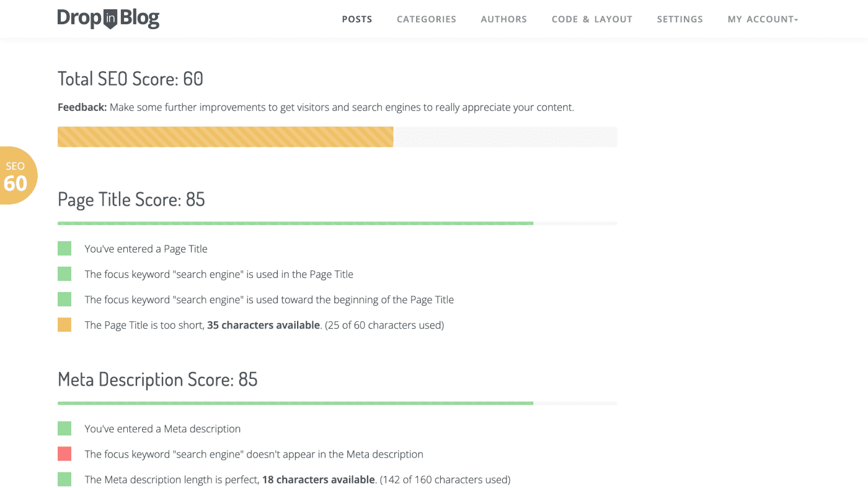868x488 pixels.
Task: Select the "Meta Description Score: 85" heading
Action: (157, 379)
